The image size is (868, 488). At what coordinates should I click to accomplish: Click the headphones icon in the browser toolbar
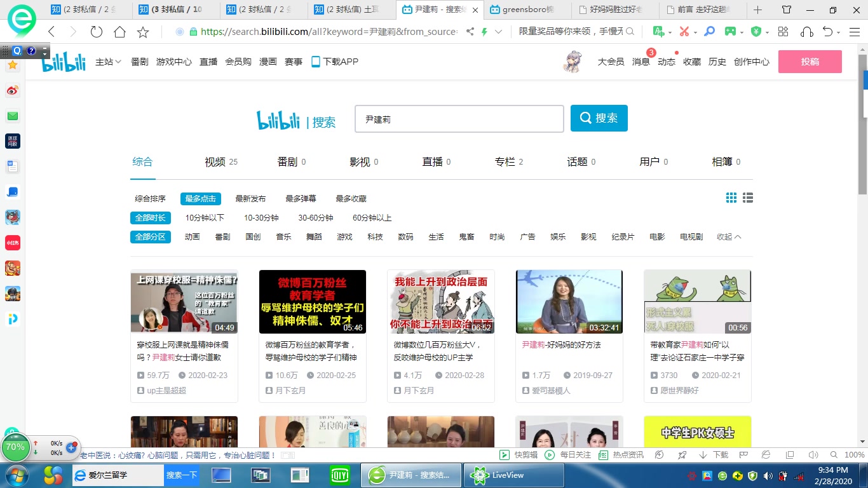[x=807, y=32]
